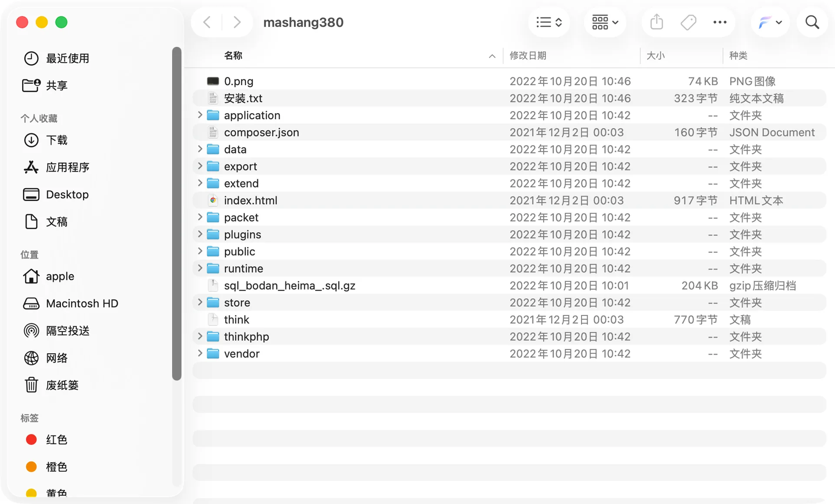835x504 pixels.
Task: Expand the plugins folder chevron
Action: point(200,234)
